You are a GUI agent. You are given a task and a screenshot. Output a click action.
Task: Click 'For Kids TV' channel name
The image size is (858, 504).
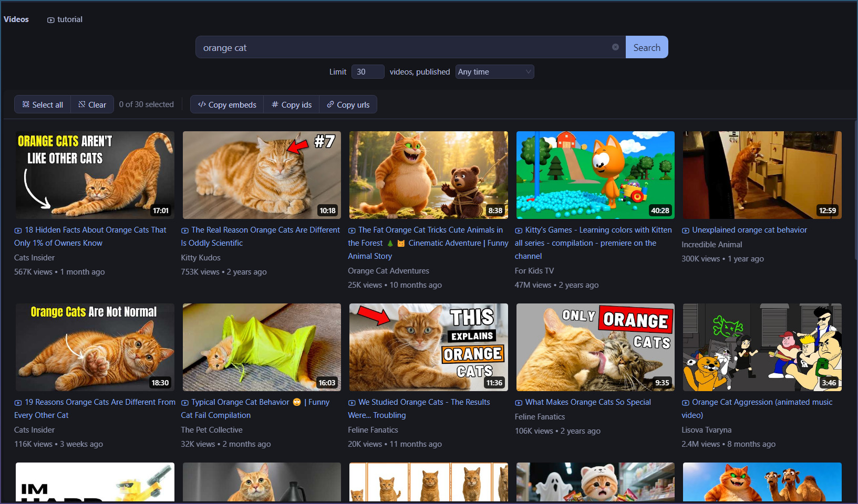(x=534, y=271)
